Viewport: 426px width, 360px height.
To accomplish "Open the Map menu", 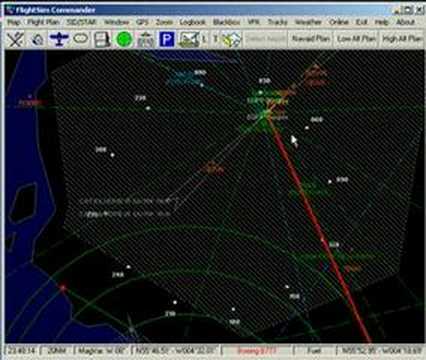I will point(14,22).
